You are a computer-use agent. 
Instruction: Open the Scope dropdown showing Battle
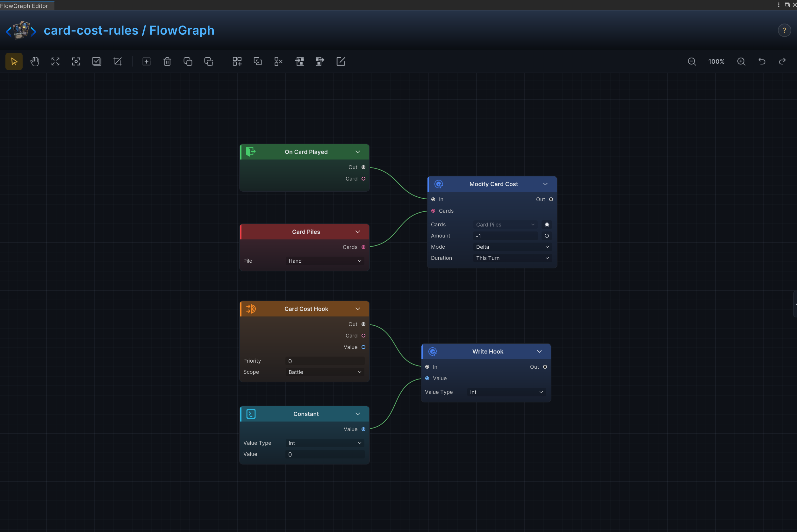coord(325,372)
